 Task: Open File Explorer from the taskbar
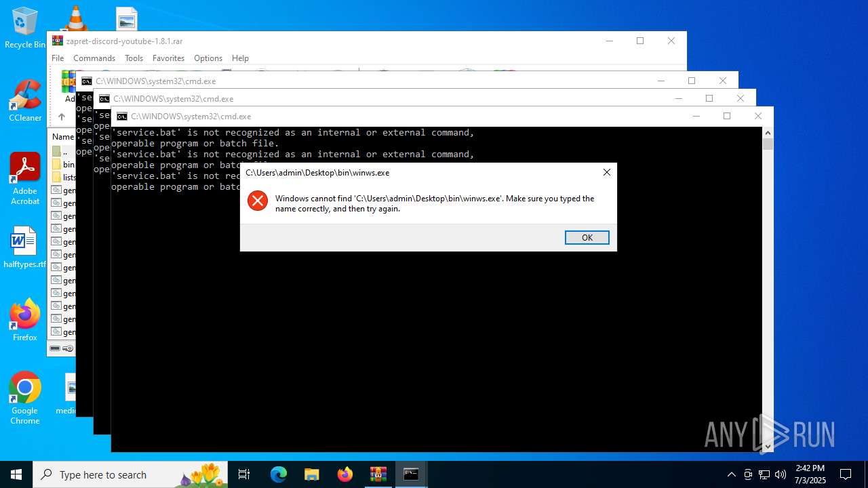pyautogui.click(x=312, y=474)
